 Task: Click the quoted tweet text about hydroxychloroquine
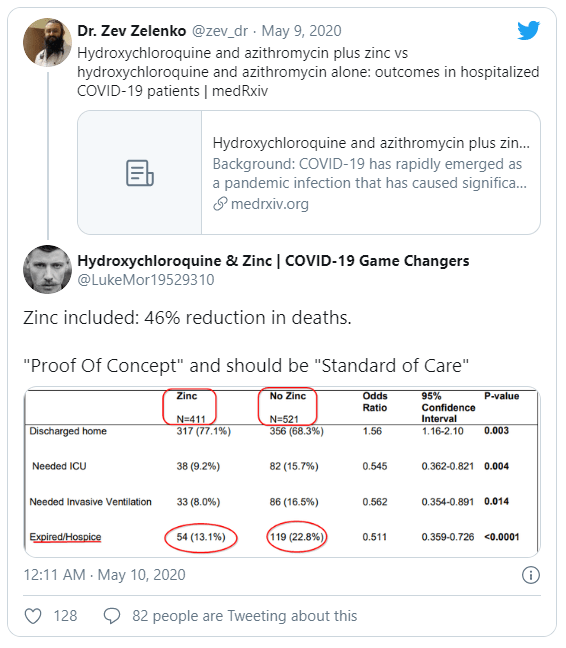(x=308, y=72)
